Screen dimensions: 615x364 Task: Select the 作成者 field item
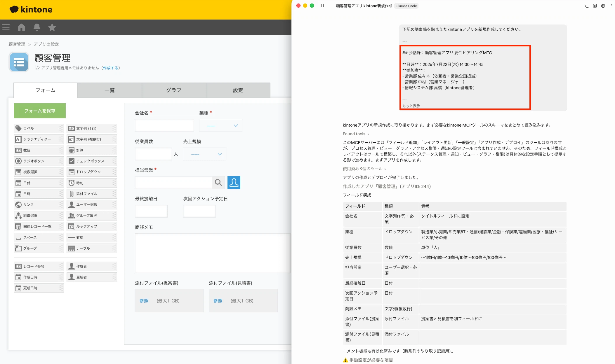click(x=92, y=266)
